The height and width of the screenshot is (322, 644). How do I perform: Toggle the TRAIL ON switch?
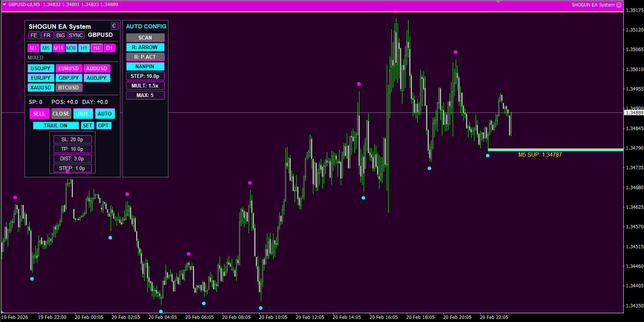point(56,125)
